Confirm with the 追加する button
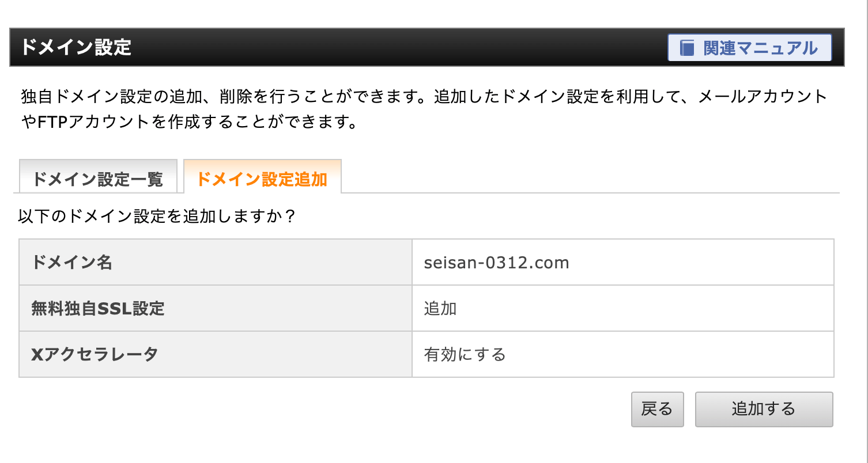This screenshot has height=463, width=868. pos(764,409)
